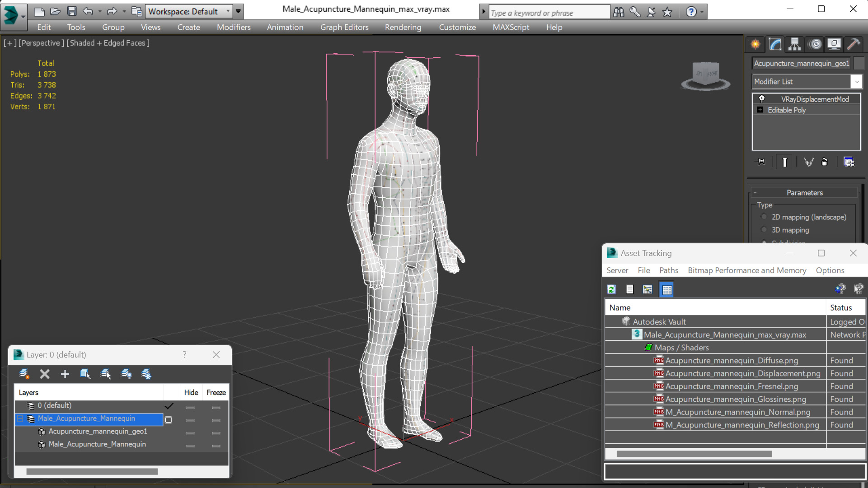
Task: Save the scene with the floppy icon
Action: (x=71, y=11)
